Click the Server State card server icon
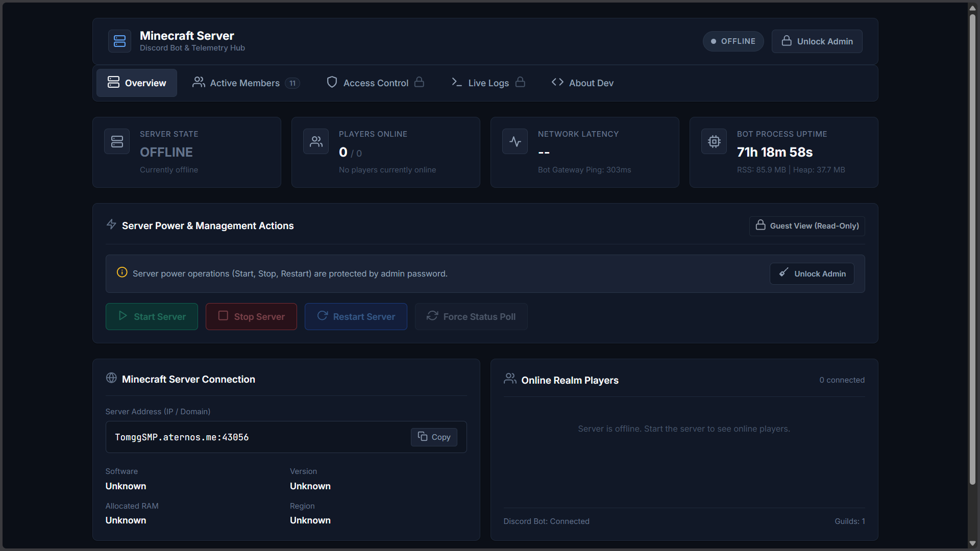The image size is (980, 551). pos(117,141)
